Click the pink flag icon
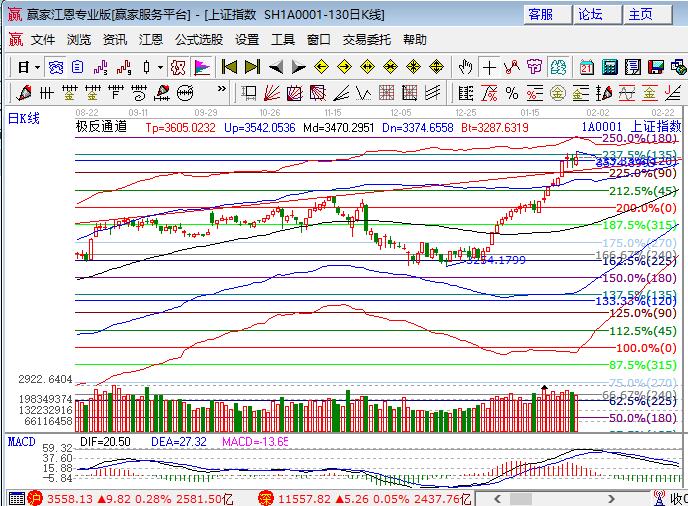This screenshot has height=506, width=688. pyautogui.click(x=202, y=67)
